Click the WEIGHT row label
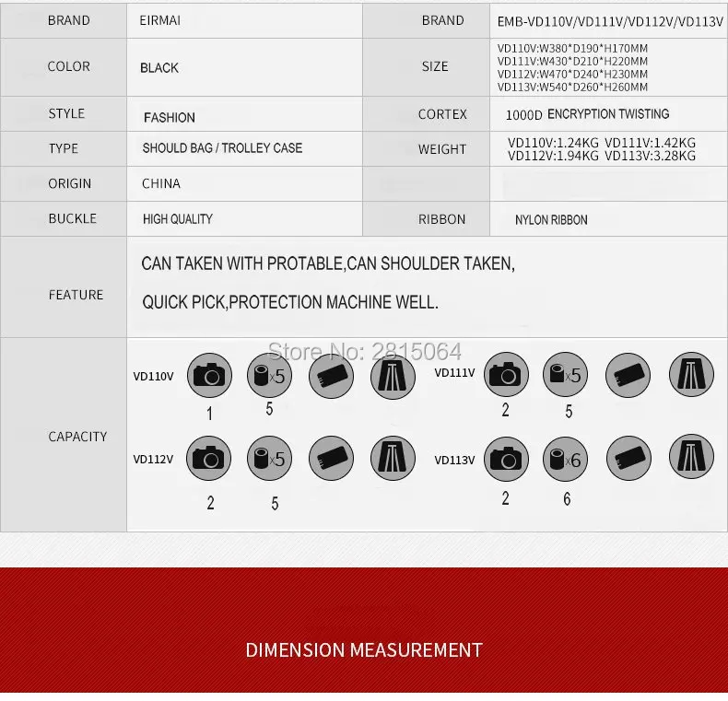The height and width of the screenshot is (701, 728). click(442, 149)
